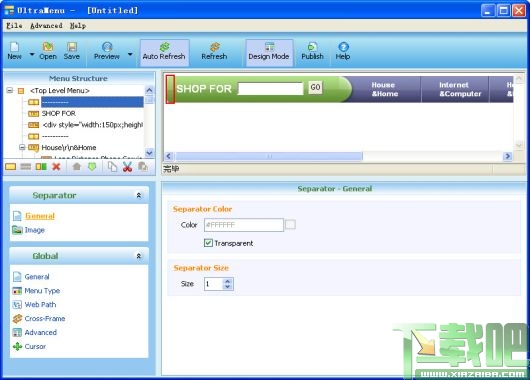Open the Image link under Separator
This screenshot has width=530, height=380.
tap(34, 230)
